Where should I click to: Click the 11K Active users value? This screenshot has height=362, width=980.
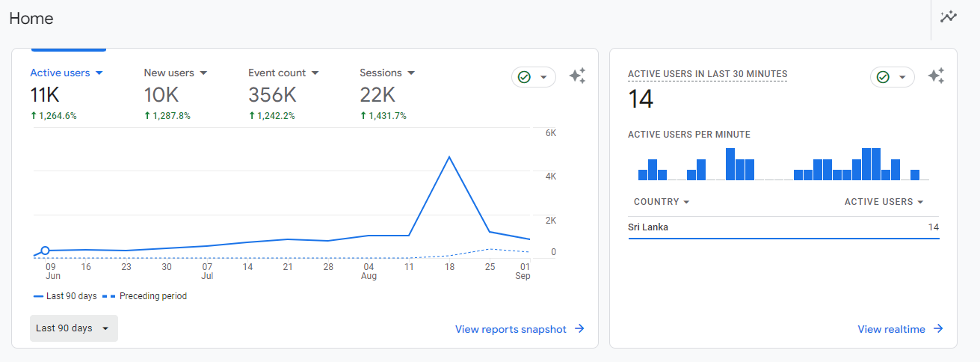click(x=45, y=95)
